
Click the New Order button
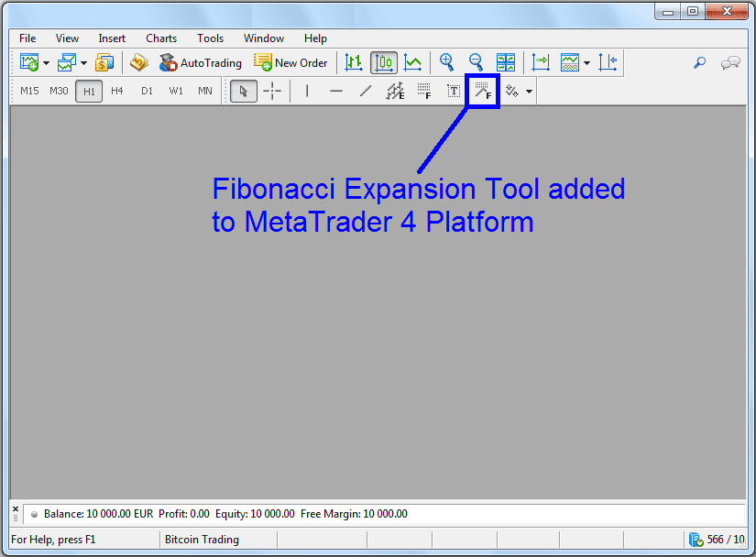[290, 62]
